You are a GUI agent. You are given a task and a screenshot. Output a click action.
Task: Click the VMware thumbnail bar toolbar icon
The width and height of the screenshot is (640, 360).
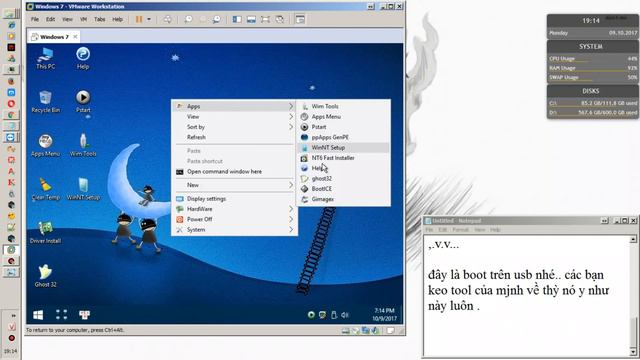point(251,19)
